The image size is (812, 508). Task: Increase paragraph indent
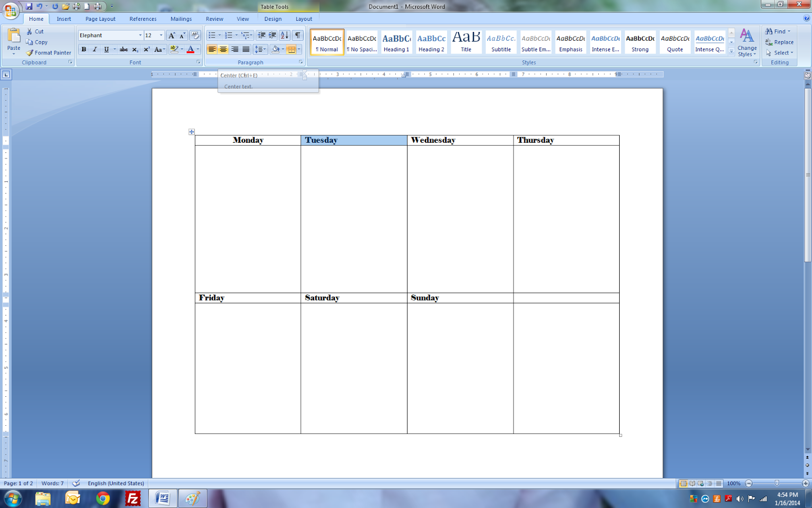[x=273, y=36]
